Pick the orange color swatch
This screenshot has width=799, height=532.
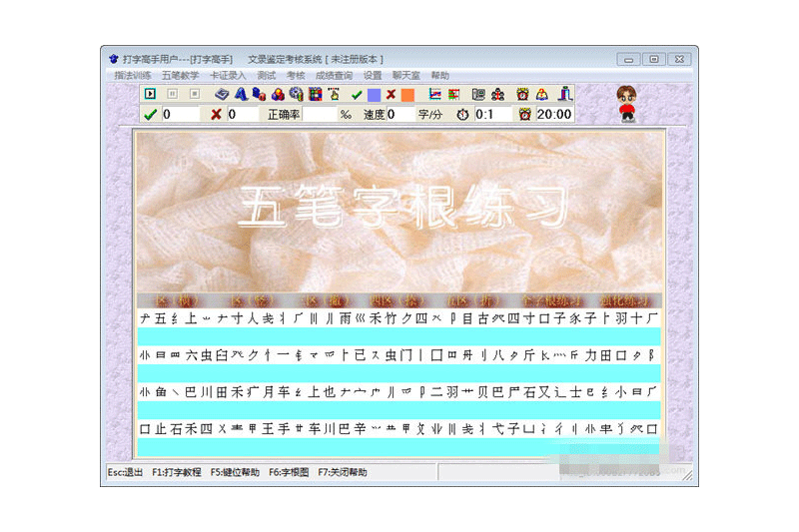[407, 95]
